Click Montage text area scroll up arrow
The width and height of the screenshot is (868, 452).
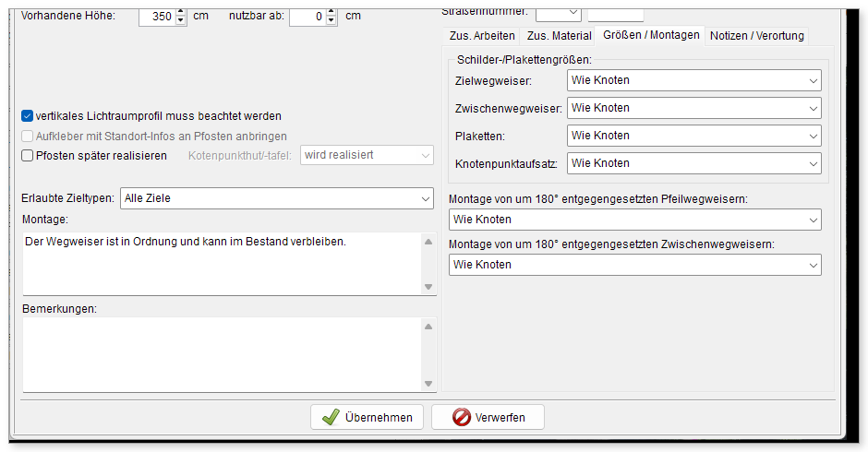tap(428, 242)
